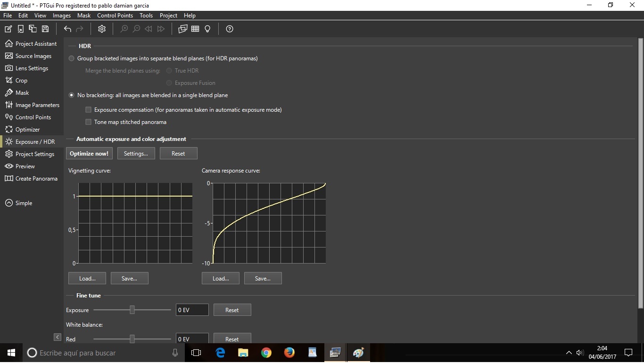Click taskbar volume speaker icon
The image size is (644, 363).
tap(580, 353)
